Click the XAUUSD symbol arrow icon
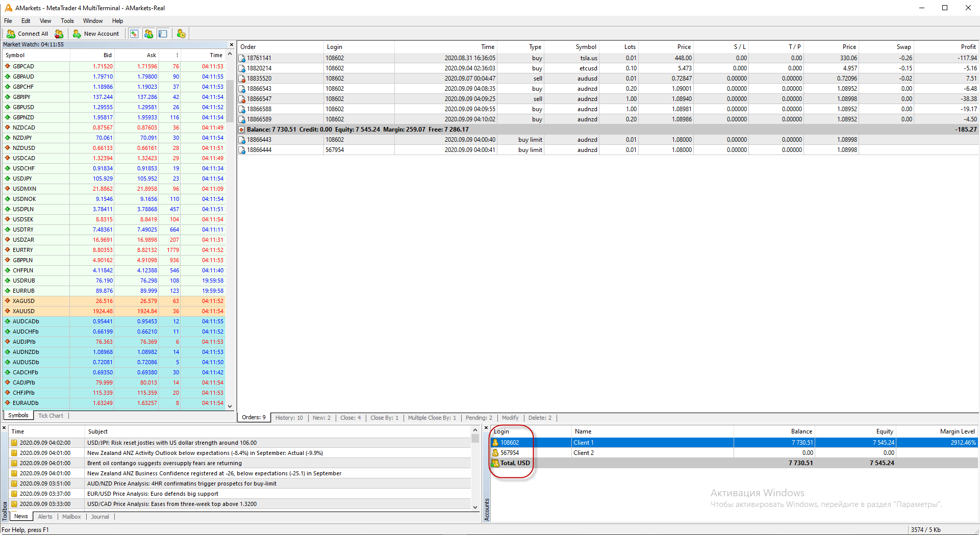This screenshot has height=535, width=980. point(8,311)
